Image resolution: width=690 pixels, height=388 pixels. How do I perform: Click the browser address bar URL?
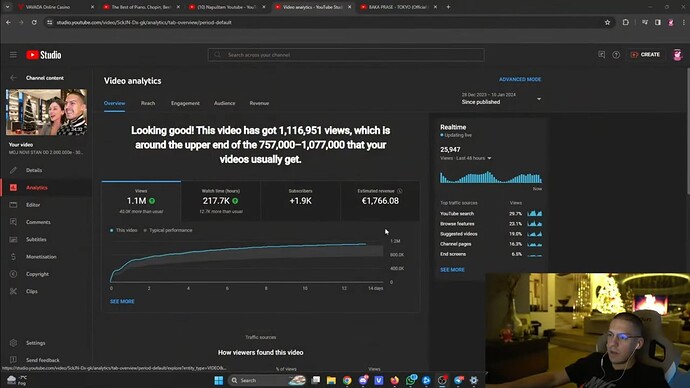pos(144,22)
